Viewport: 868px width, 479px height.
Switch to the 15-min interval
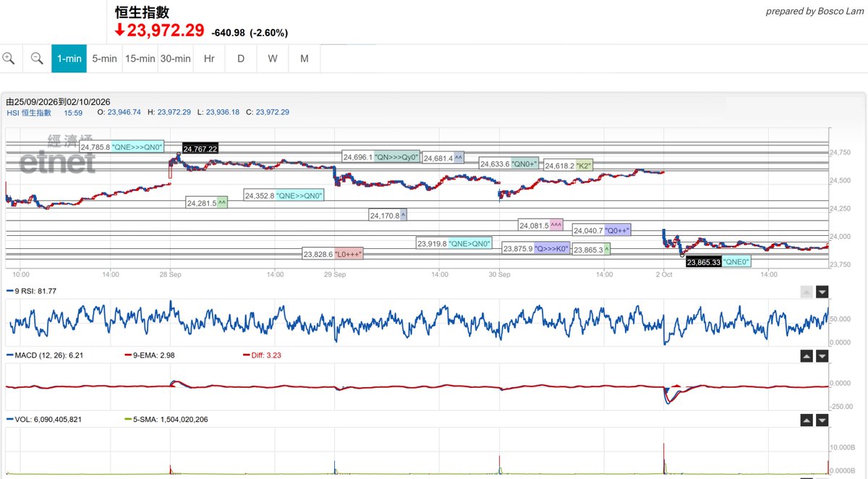[x=140, y=59]
